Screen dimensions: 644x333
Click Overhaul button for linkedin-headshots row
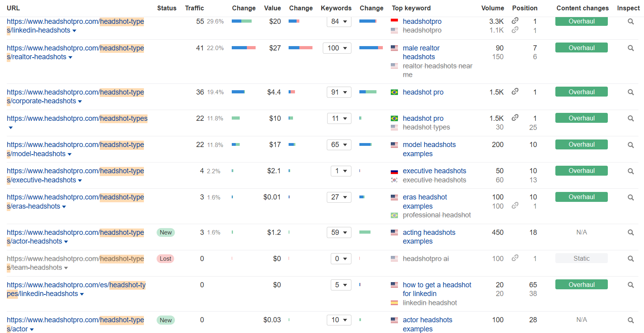(582, 21)
